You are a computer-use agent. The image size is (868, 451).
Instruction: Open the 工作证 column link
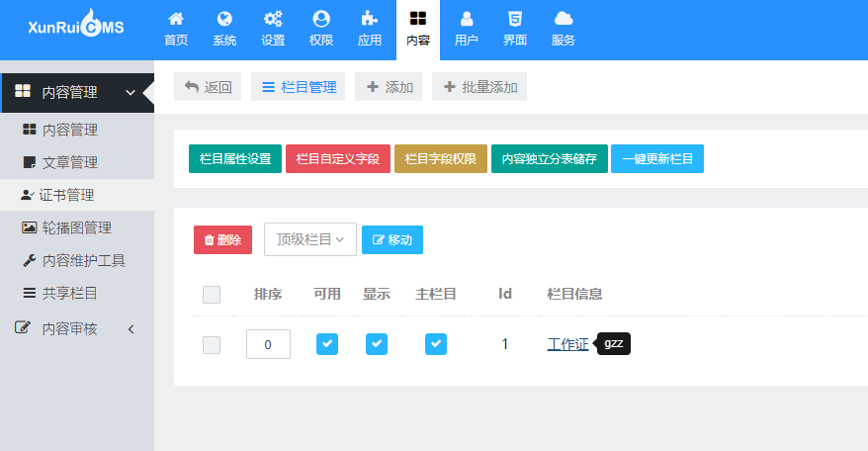[568, 344]
